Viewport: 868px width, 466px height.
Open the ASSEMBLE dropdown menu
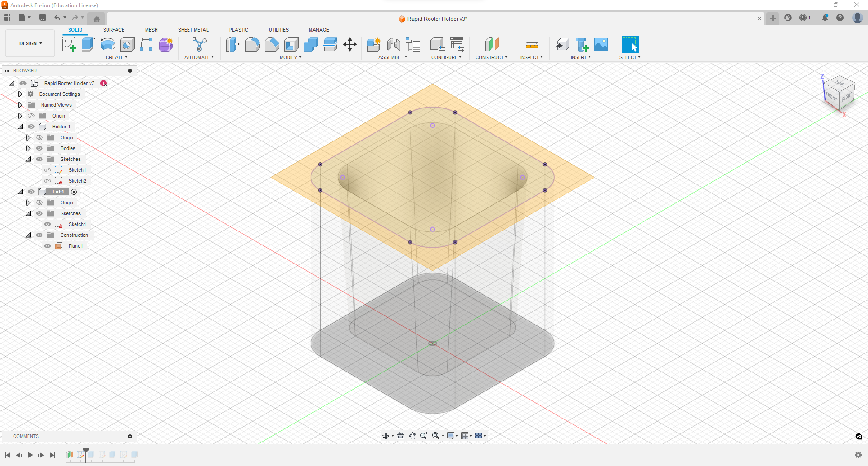coord(393,57)
